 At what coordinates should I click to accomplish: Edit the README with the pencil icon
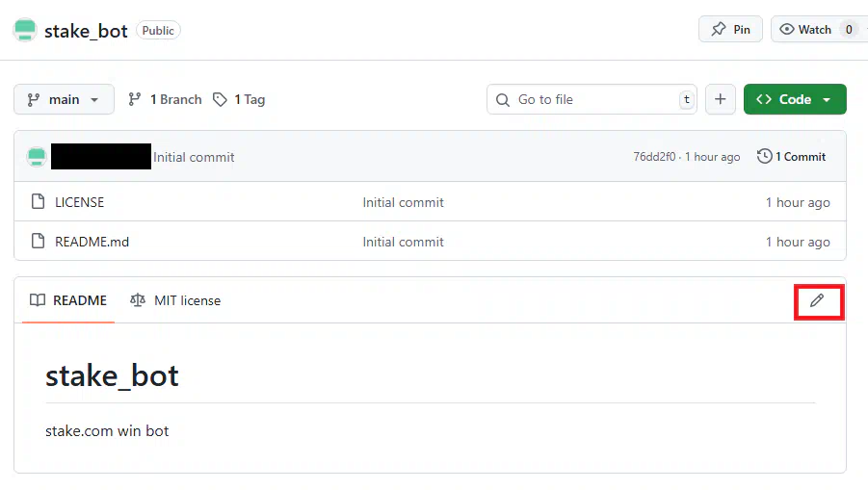pyautogui.click(x=817, y=301)
